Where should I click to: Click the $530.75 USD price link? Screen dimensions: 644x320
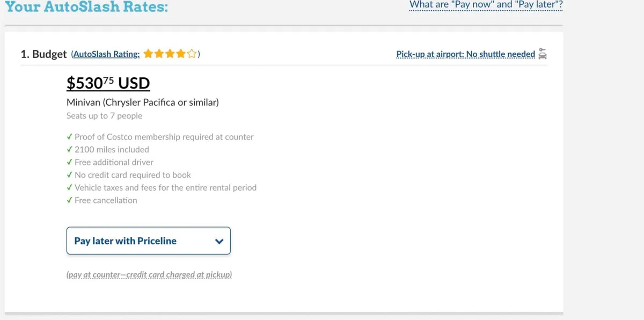[108, 83]
